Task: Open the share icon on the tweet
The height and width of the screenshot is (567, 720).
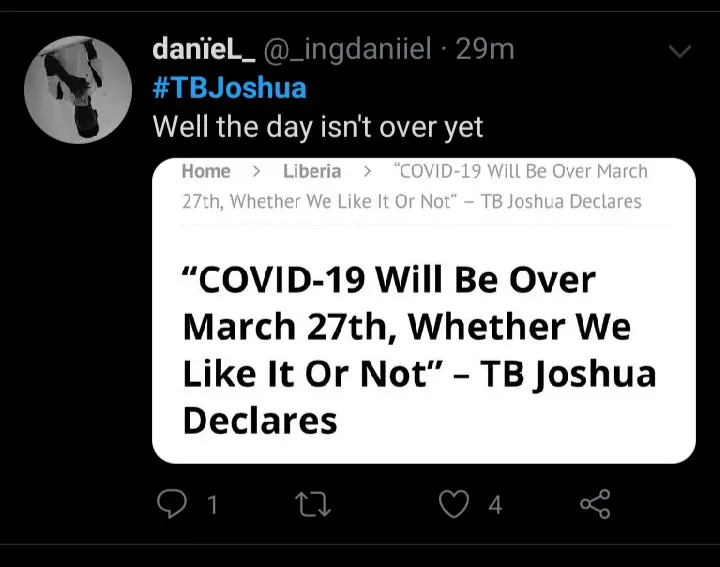Action: pyautogui.click(x=595, y=504)
